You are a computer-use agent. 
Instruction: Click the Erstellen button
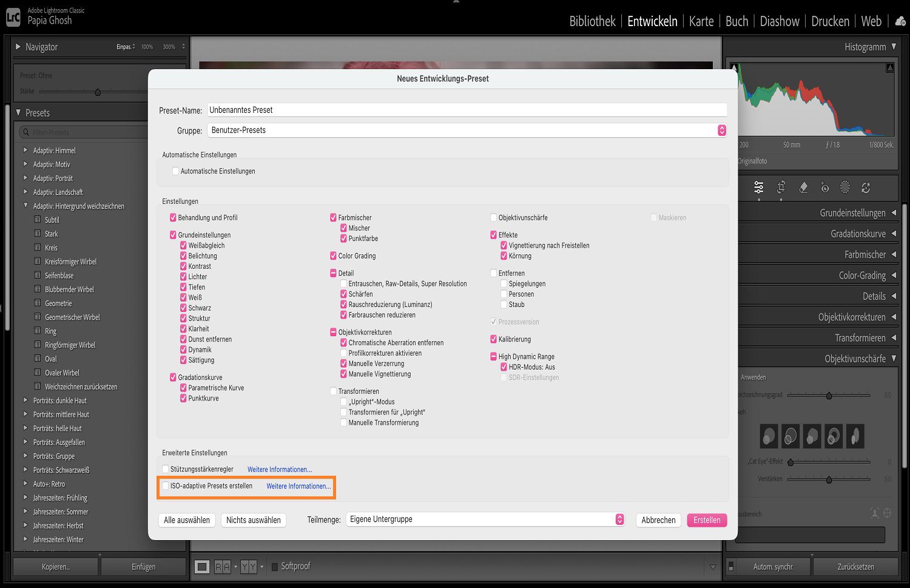click(x=706, y=520)
